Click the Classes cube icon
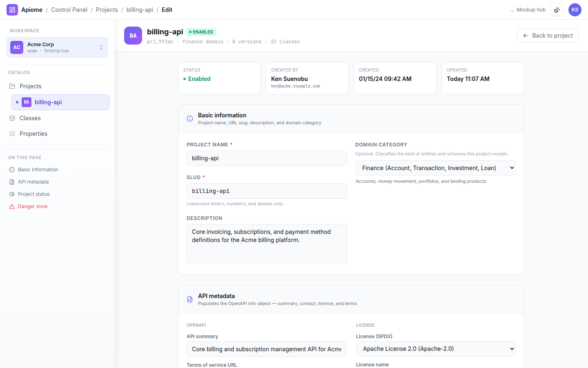The height and width of the screenshot is (368, 588). [12, 118]
